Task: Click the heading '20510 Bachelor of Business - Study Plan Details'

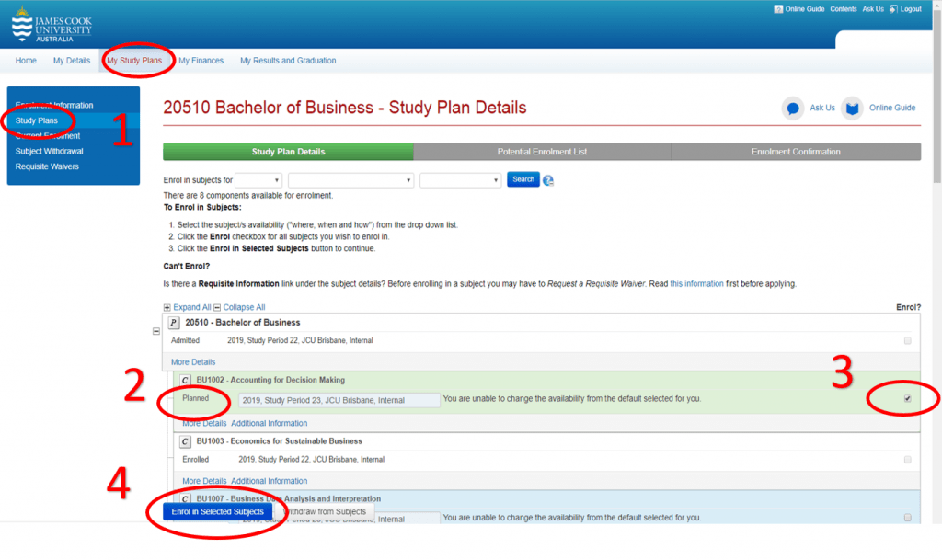Action: 345,108
